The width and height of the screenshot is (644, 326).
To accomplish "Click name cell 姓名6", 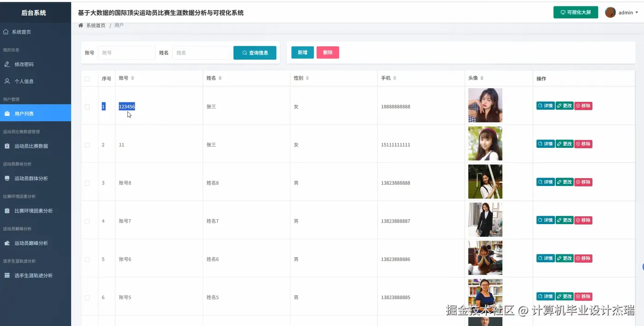I will click(x=212, y=259).
